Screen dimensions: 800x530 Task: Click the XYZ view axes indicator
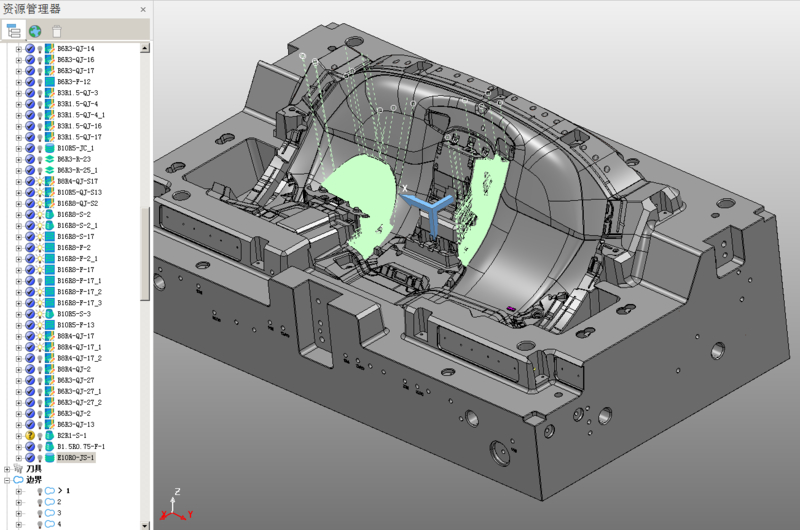(177, 504)
